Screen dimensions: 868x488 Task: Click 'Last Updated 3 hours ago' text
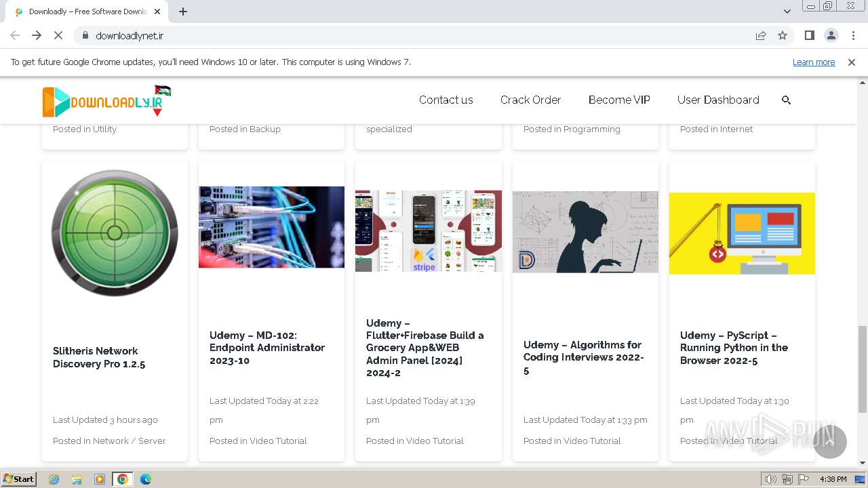pos(105,420)
